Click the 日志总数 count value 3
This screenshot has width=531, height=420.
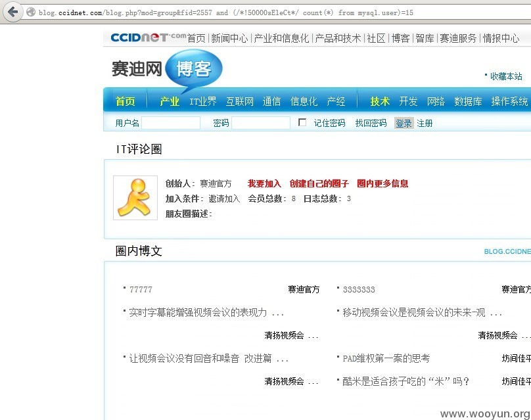(349, 198)
